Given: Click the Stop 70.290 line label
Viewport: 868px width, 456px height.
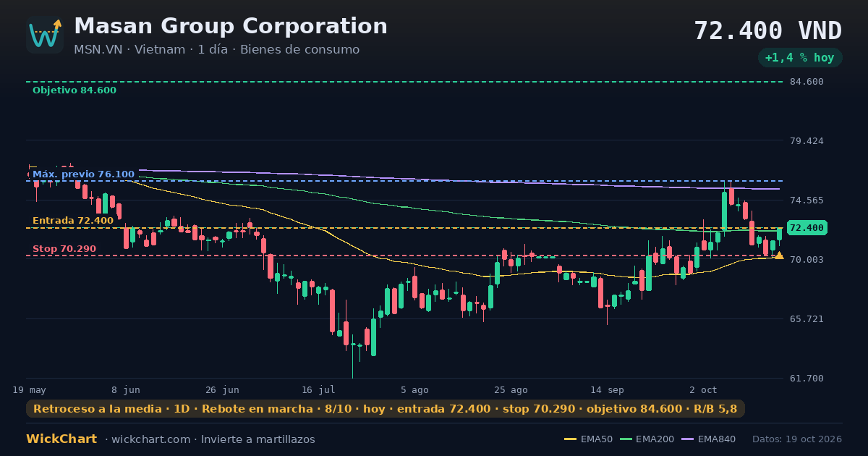Looking at the screenshot, I should [x=64, y=249].
